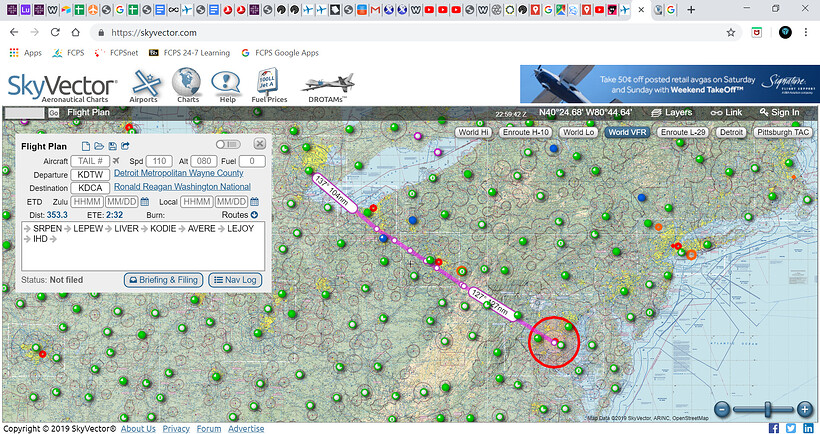Open the Layers menu
Image resolution: width=820 pixels, height=434 pixels.
(671, 112)
